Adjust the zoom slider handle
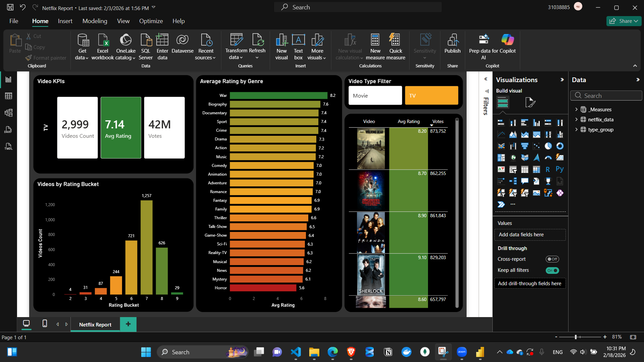The image size is (644, 362). pyautogui.click(x=576, y=337)
